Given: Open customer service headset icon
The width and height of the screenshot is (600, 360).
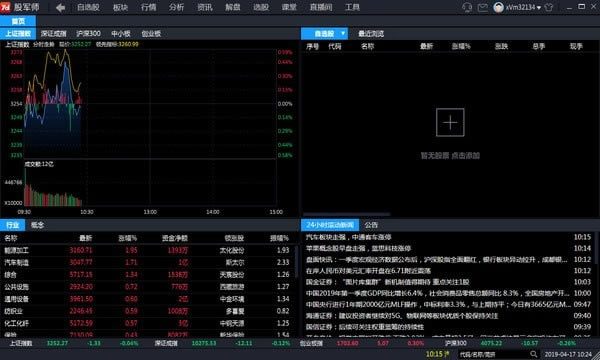Looking at the screenshot, I should click(x=467, y=7).
